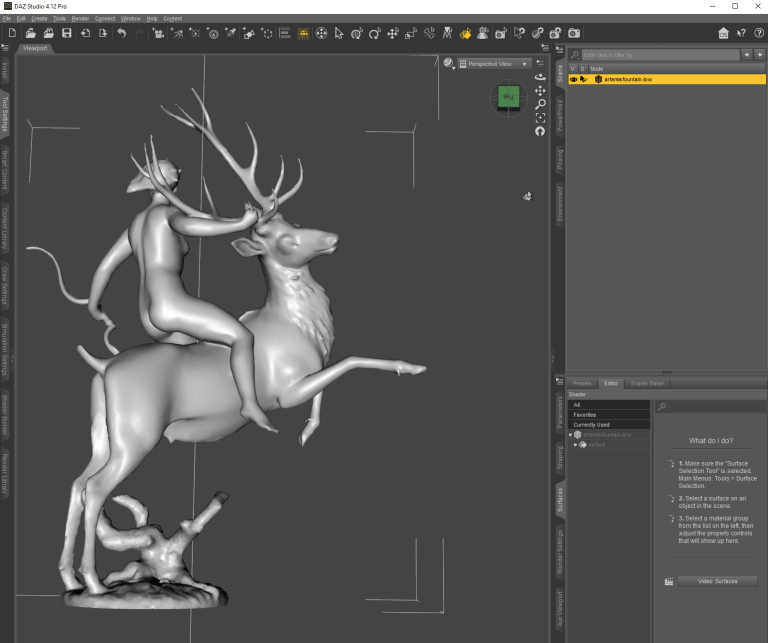Open the Render menu

click(80, 19)
